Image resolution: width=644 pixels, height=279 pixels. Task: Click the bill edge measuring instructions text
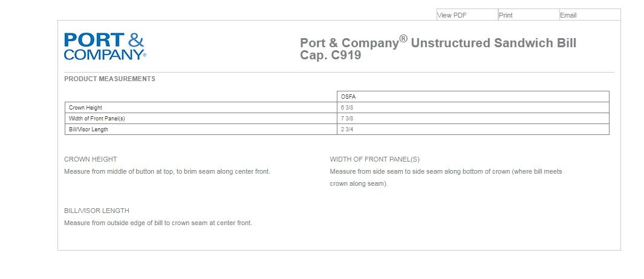pyautogui.click(x=158, y=223)
